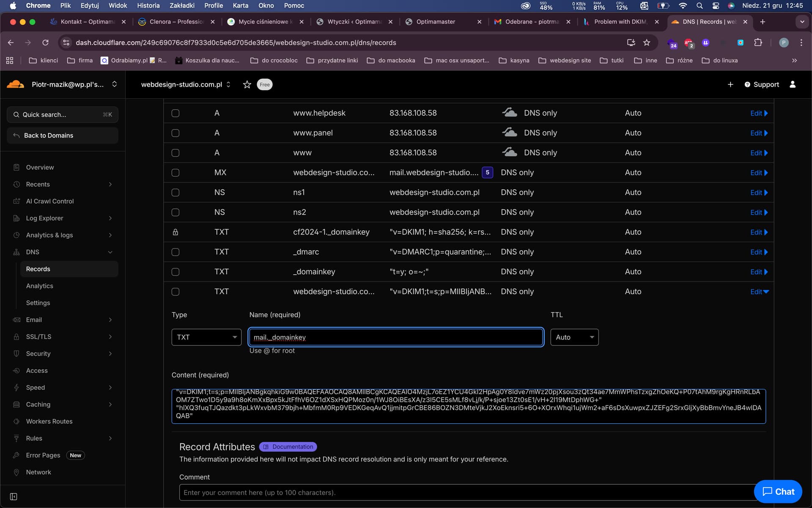Collapse the sidebar with bottom-left icon

click(x=14, y=496)
